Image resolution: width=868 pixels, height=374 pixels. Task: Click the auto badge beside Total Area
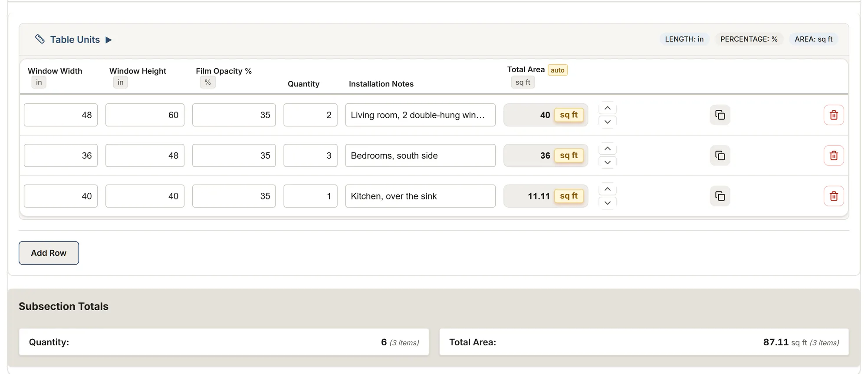pyautogui.click(x=558, y=70)
